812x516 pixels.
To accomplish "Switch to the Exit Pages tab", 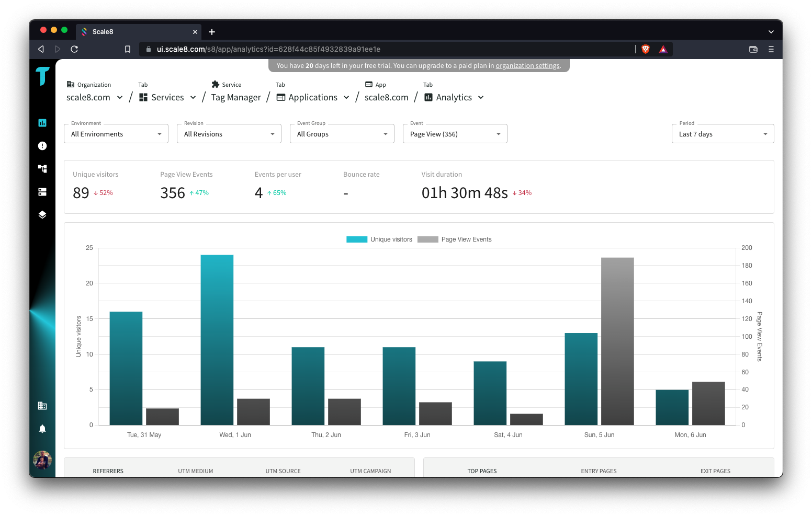I will point(715,471).
